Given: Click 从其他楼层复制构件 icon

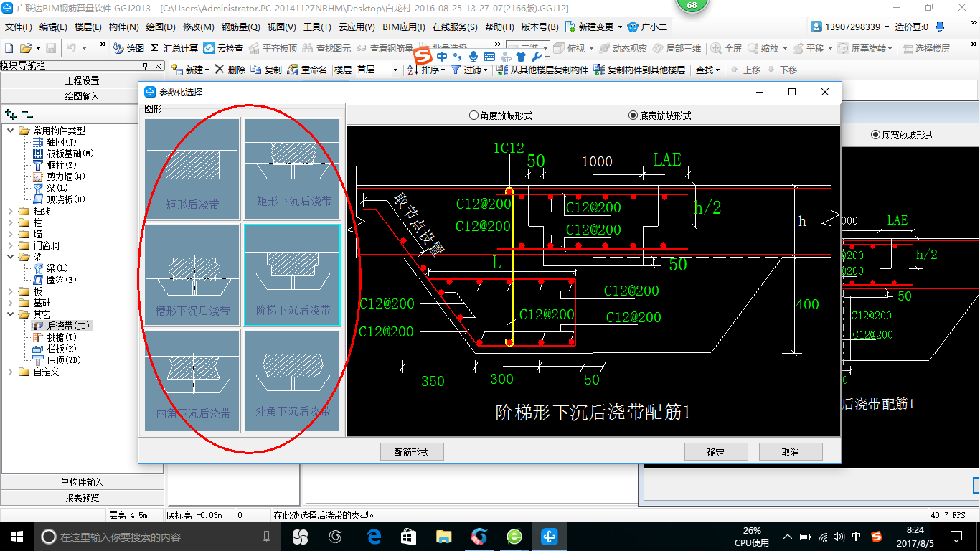Looking at the screenshot, I should (502, 70).
